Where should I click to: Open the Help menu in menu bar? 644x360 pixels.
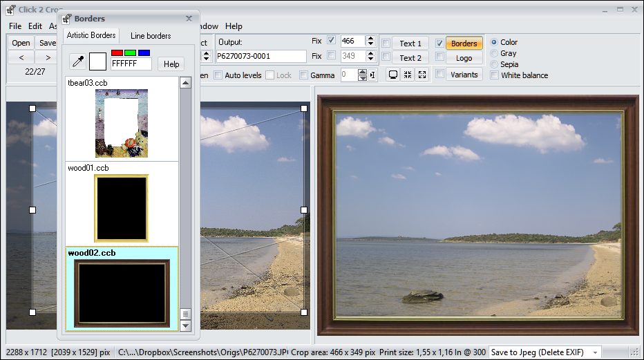tap(234, 26)
